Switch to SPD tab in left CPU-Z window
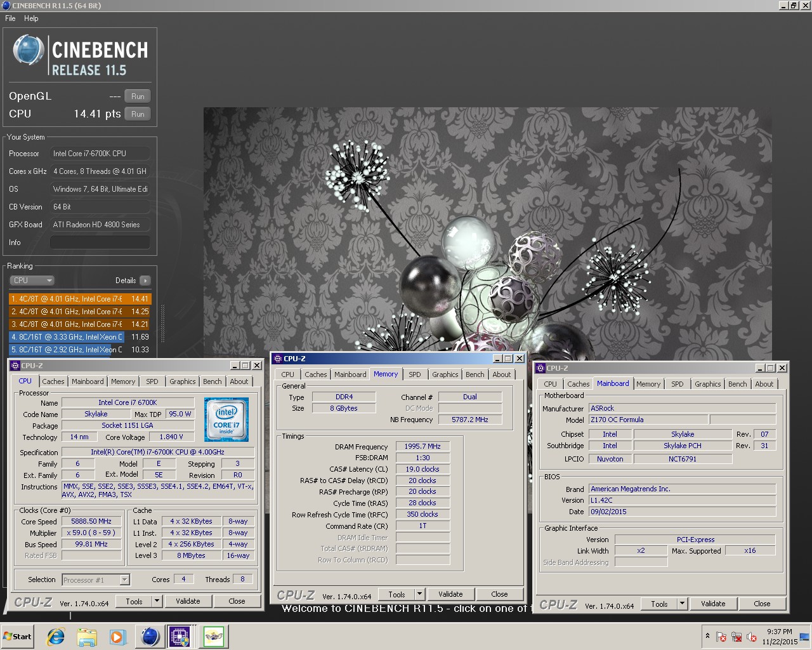The image size is (812, 650). pos(152,381)
